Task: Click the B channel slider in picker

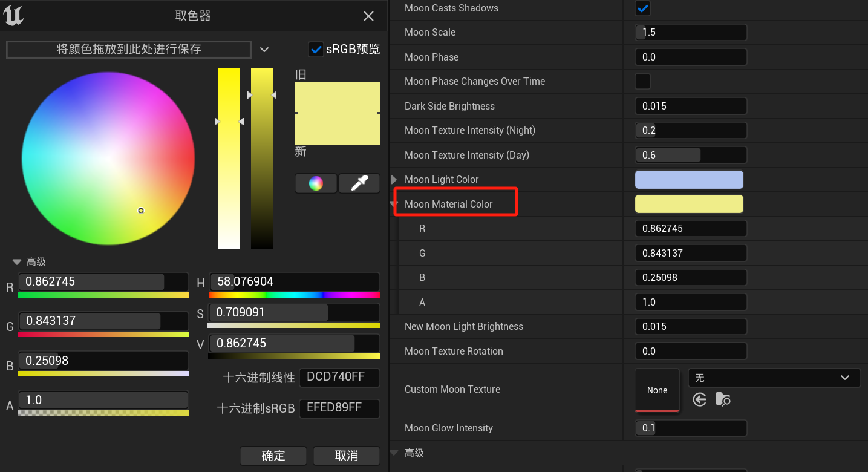Action: point(103,361)
